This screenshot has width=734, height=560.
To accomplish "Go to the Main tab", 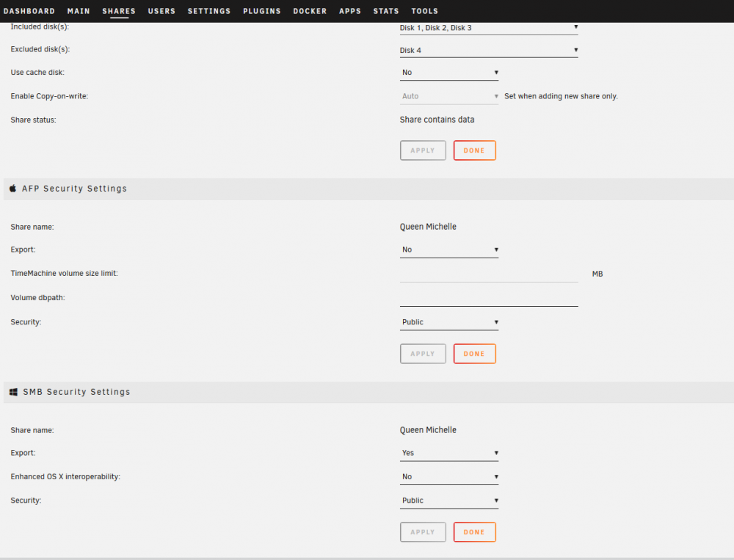I will pos(79,11).
